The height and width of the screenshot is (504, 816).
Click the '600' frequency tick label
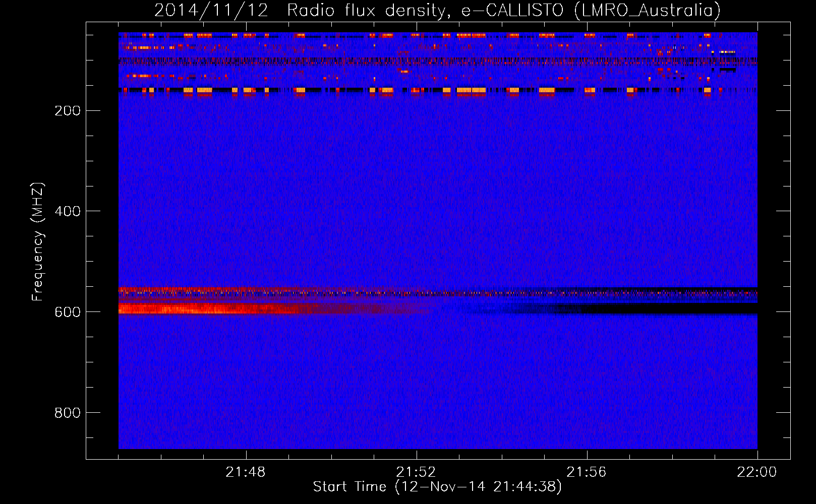coord(68,312)
